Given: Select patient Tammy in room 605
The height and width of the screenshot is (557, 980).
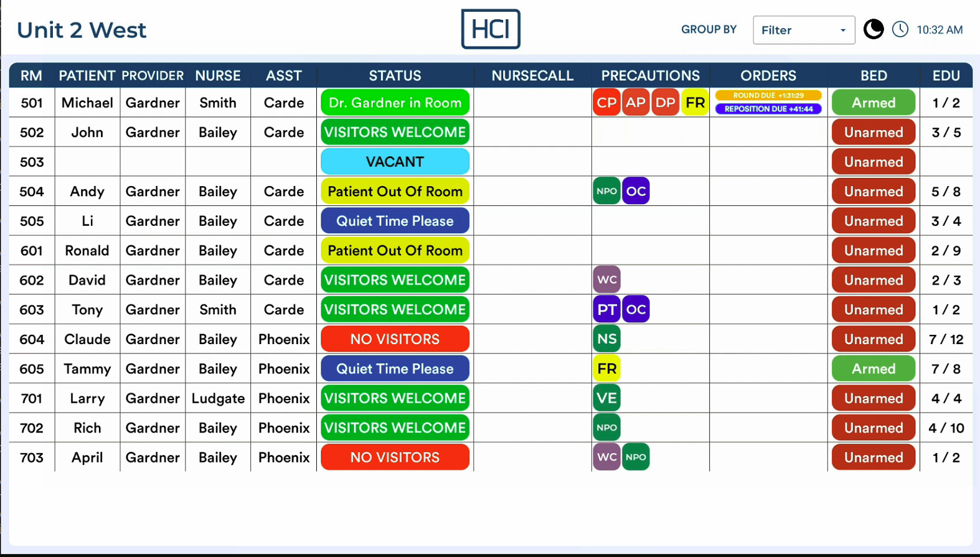Looking at the screenshot, I should click(x=87, y=368).
